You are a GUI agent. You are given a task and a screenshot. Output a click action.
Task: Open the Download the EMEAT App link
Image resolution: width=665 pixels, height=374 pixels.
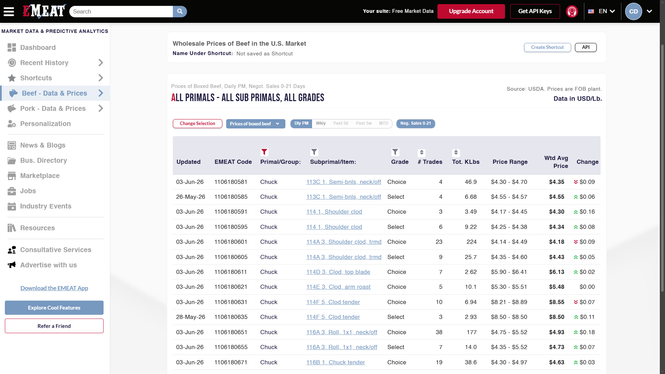54,288
